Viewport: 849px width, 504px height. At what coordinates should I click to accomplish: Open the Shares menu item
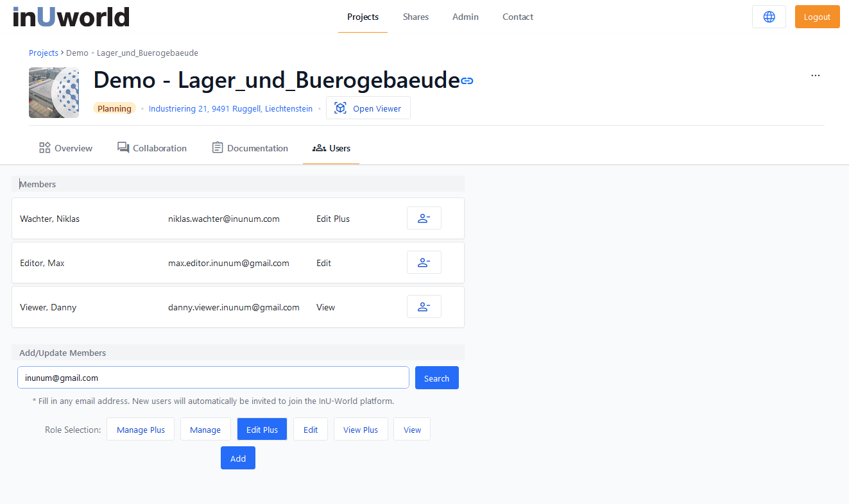(x=415, y=17)
